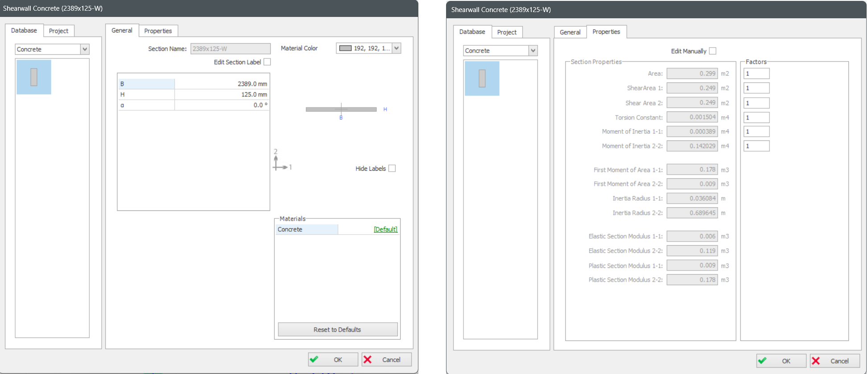Select the section thumbnail in the right dialog

pyautogui.click(x=482, y=78)
